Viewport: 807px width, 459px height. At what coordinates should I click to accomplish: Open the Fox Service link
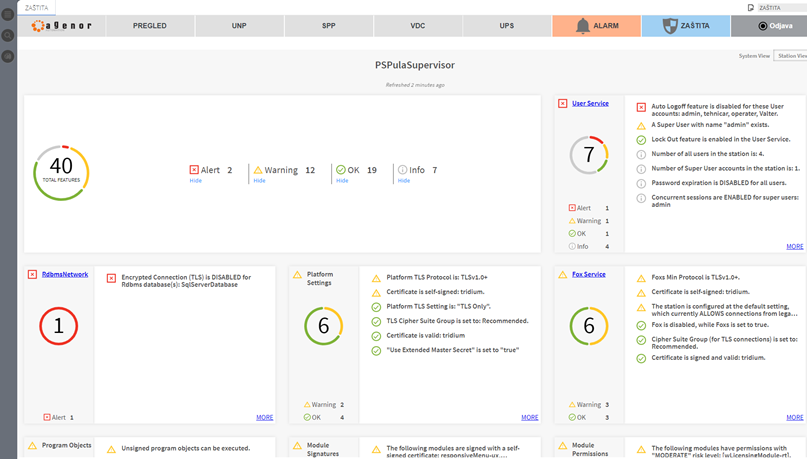click(589, 274)
